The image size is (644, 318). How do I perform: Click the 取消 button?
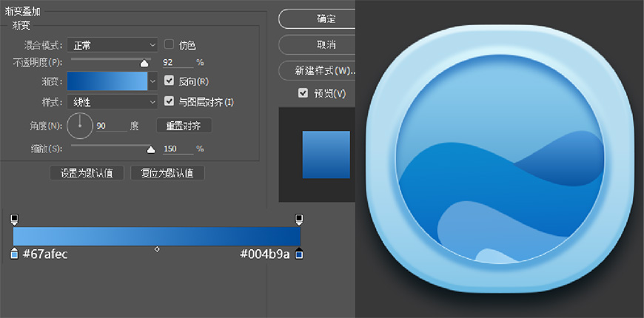click(x=317, y=44)
